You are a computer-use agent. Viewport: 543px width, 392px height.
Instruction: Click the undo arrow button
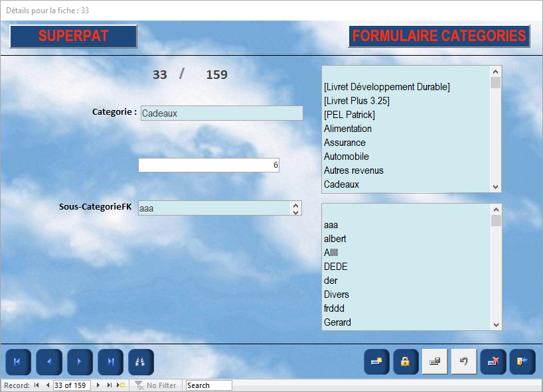(464, 361)
